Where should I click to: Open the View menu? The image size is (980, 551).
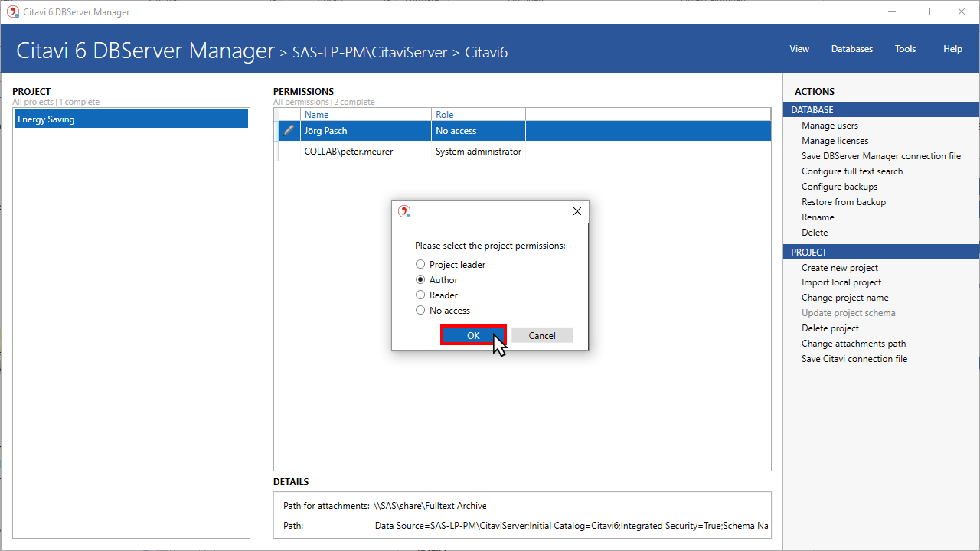tap(799, 49)
